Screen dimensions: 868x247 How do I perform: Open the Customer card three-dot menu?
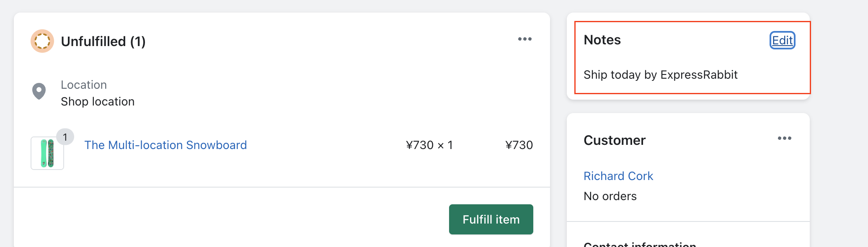[784, 138]
